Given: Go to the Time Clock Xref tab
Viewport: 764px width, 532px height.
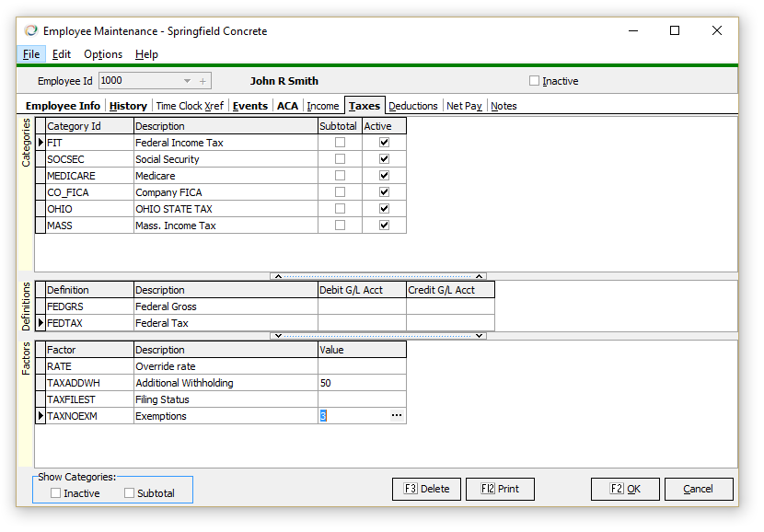Looking at the screenshot, I should [190, 106].
